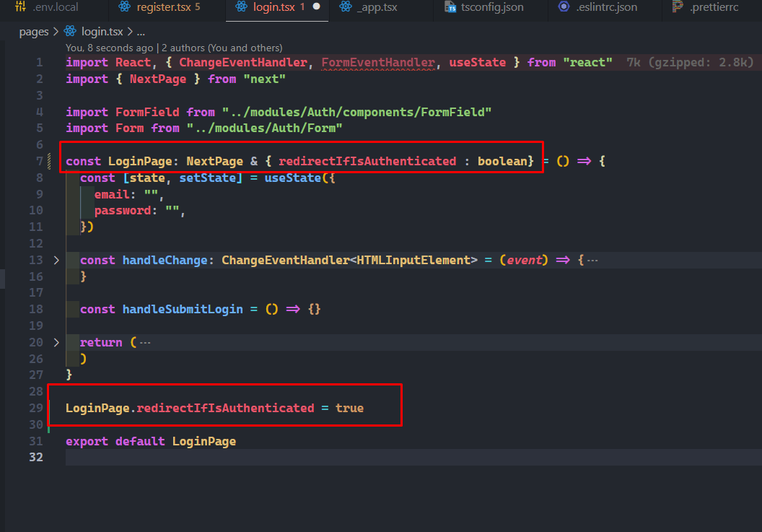Viewport: 762px width, 532px height.
Task: Expand the folded handleChange function at line 13
Action: coord(56,260)
